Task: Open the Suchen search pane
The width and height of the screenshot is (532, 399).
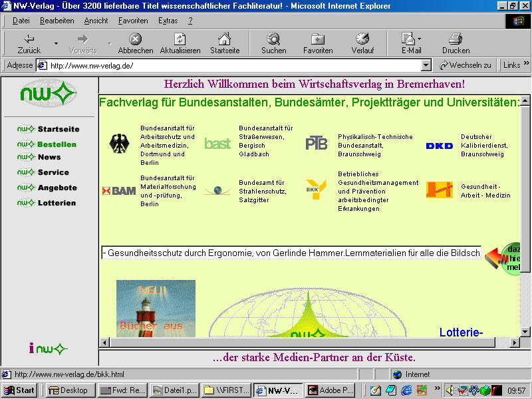Action: pos(273,43)
